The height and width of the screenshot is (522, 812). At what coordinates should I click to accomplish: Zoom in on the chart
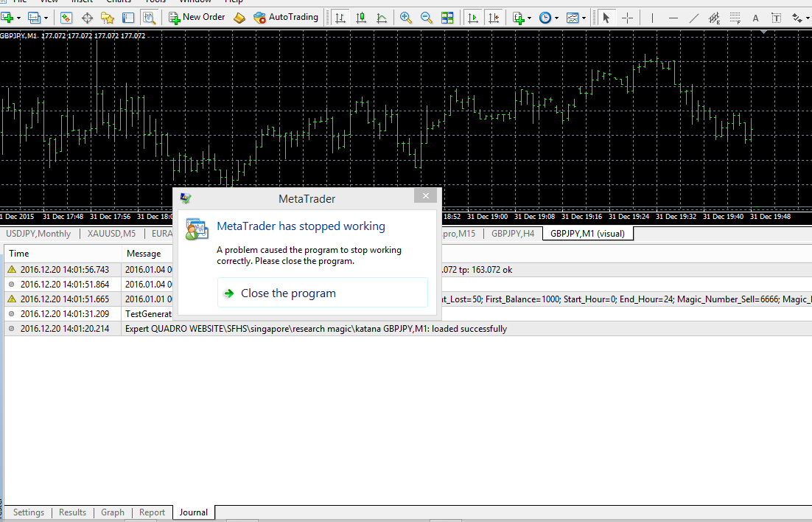click(x=406, y=18)
